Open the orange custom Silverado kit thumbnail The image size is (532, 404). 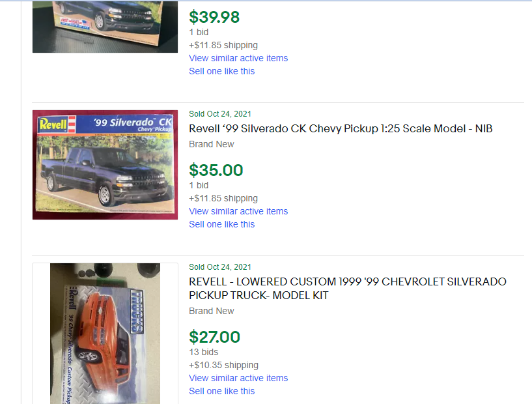(105, 334)
